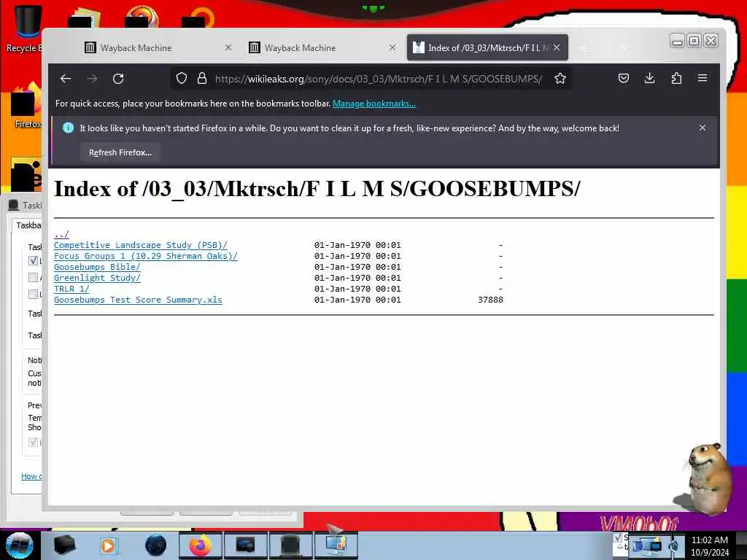Open the personalization monitor icon on taskbar
The width and height of the screenshot is (747, 560).
click(x=336, y=545)
